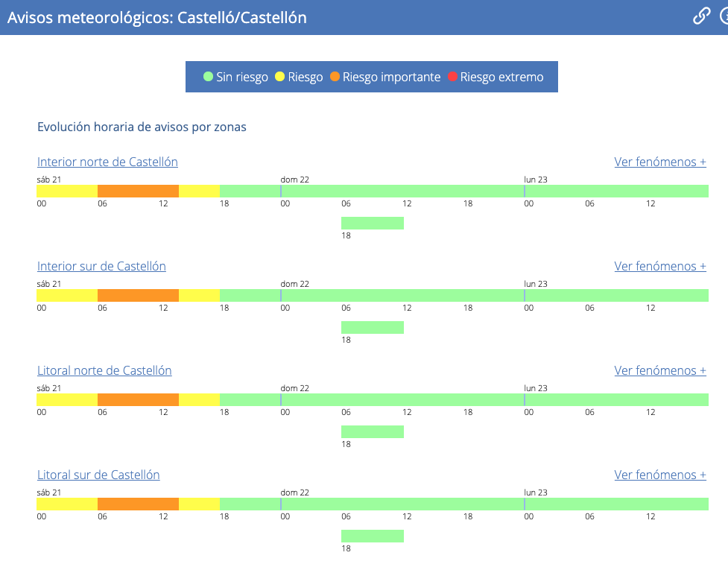728x570 pixels.
Task: Expand 'Ver fenómenos +' for Litoral sur
Action: 659,475
